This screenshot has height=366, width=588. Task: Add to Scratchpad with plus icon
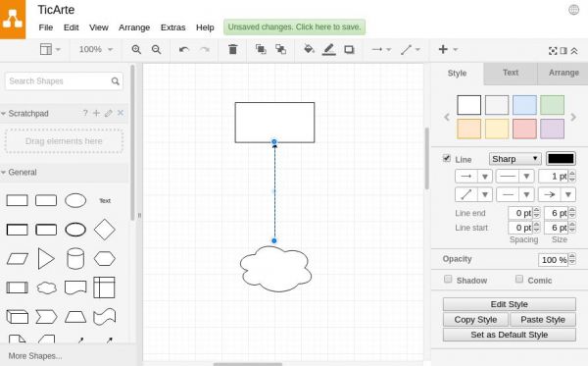click(x=96, y=113)
